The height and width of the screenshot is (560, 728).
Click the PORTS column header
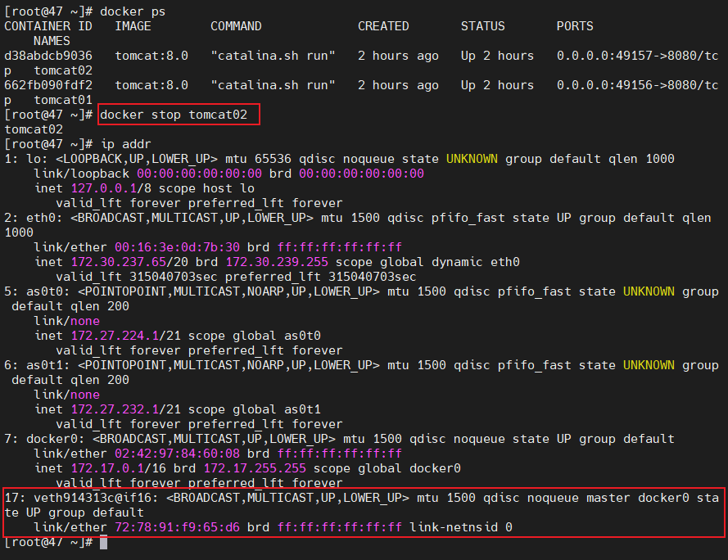(575, 26)
